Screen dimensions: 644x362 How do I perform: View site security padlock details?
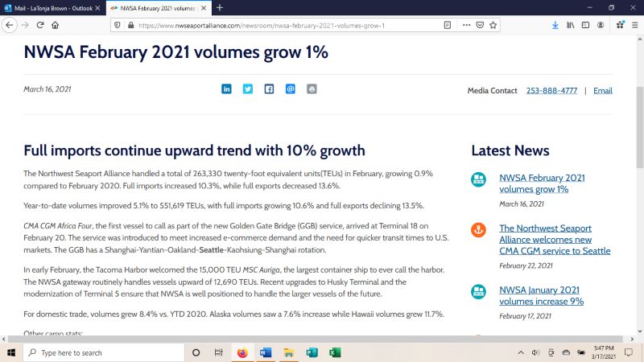130,25
